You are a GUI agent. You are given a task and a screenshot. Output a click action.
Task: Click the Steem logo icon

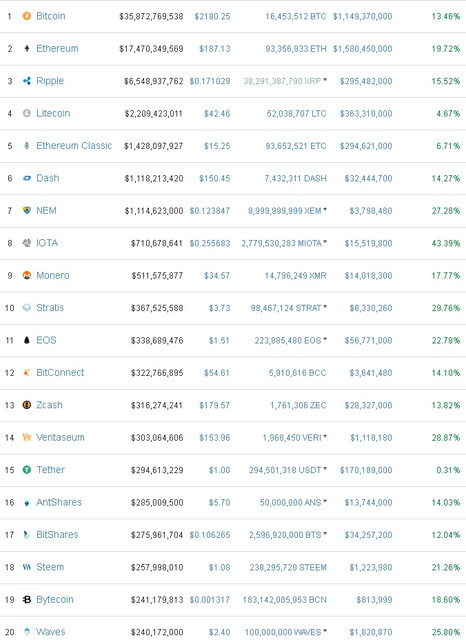click(x=27, y=567)
